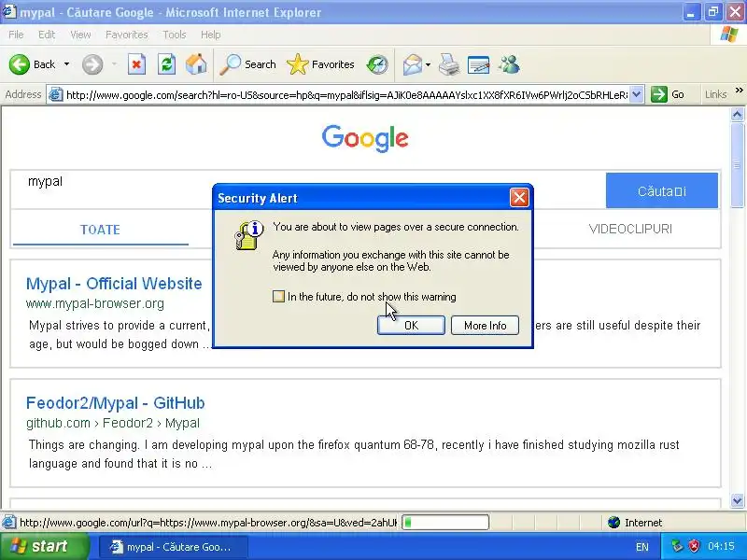Click the 04:15 taskbar clock

coord(721,546)
